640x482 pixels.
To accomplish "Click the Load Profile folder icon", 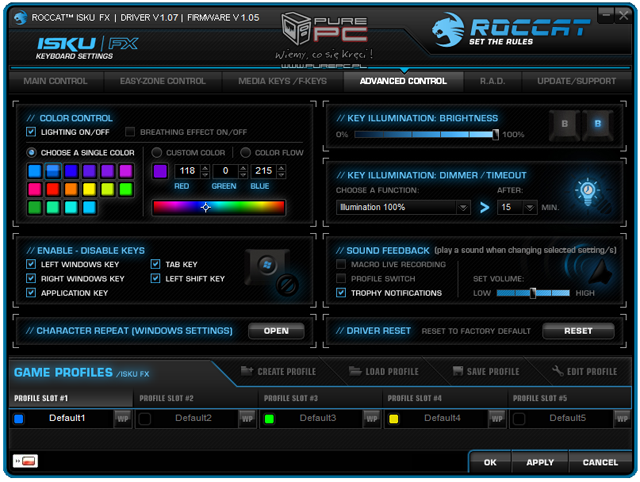I will [x=354, y=372].
